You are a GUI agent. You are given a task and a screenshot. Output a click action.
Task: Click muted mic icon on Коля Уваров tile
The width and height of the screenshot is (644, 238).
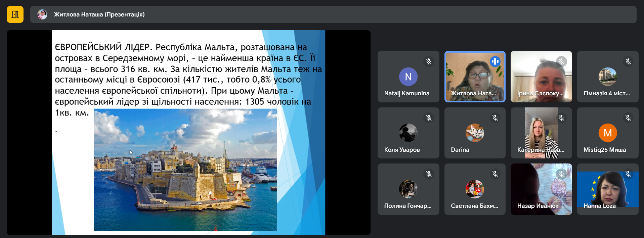coord(429,118)
